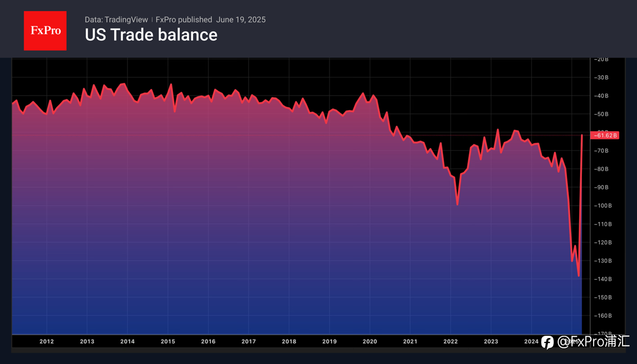Image resolution: width=637 pixels, height=364 pixels.
Task: Click the -30 B y-axis label
Action: [601, 77]
